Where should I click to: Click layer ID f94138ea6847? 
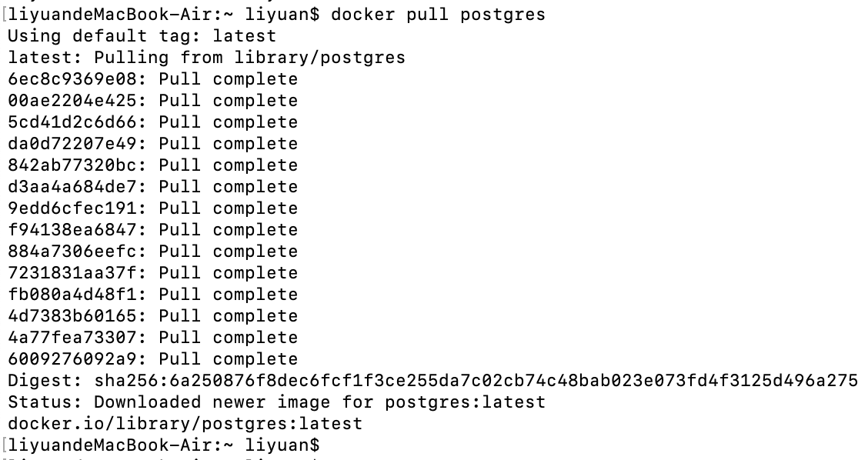point(78,230)
